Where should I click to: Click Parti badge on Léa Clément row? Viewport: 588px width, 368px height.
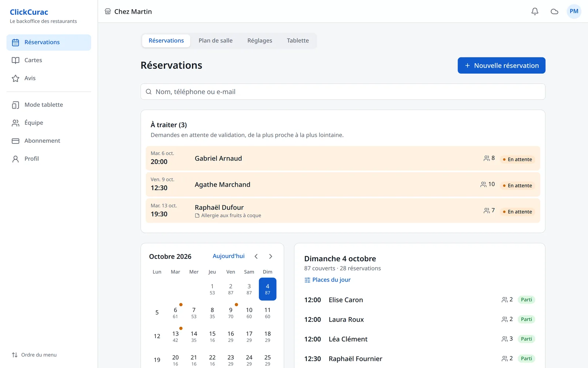526,339
